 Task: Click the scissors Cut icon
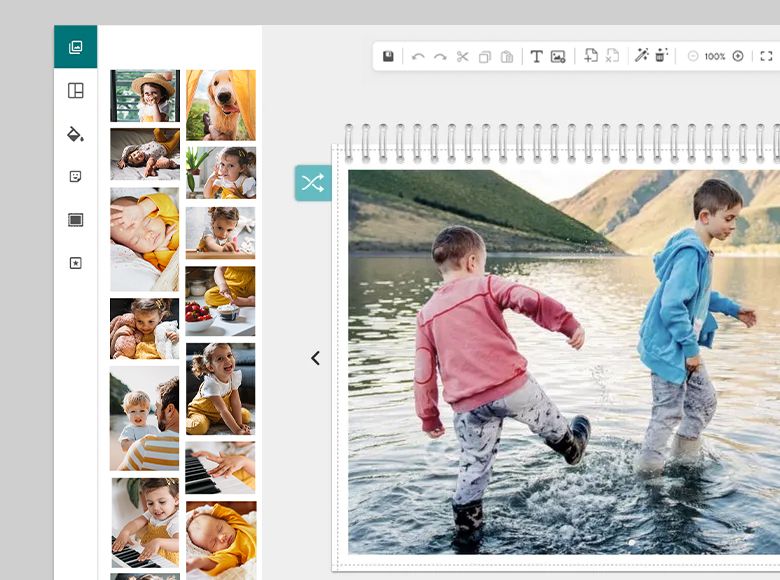[462, 57]
